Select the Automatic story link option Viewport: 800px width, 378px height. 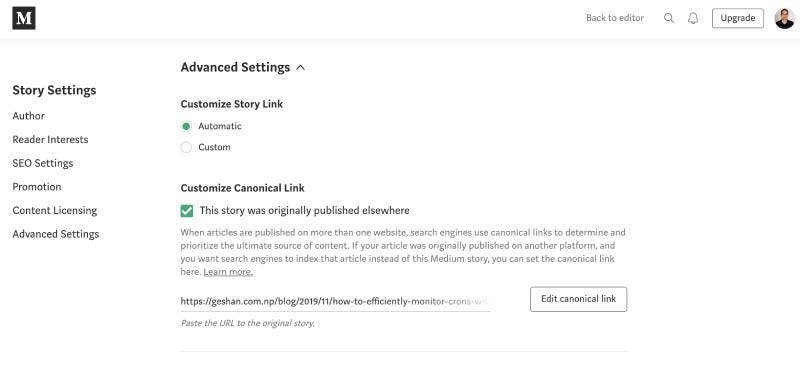[x=186, y=126]
